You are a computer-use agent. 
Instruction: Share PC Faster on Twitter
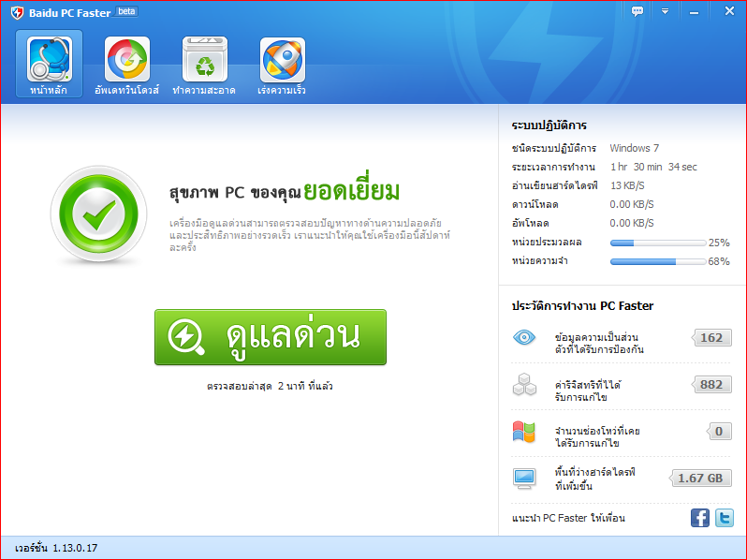point(725,518)
